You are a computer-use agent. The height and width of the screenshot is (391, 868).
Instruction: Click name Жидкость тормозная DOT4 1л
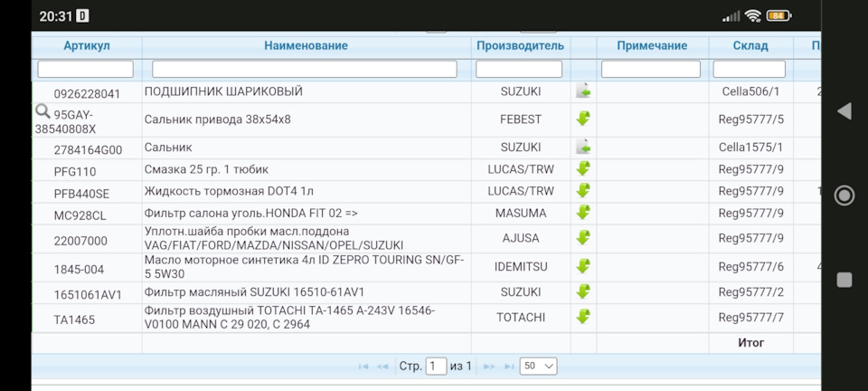pyautogui.click(x=229, y=191)
